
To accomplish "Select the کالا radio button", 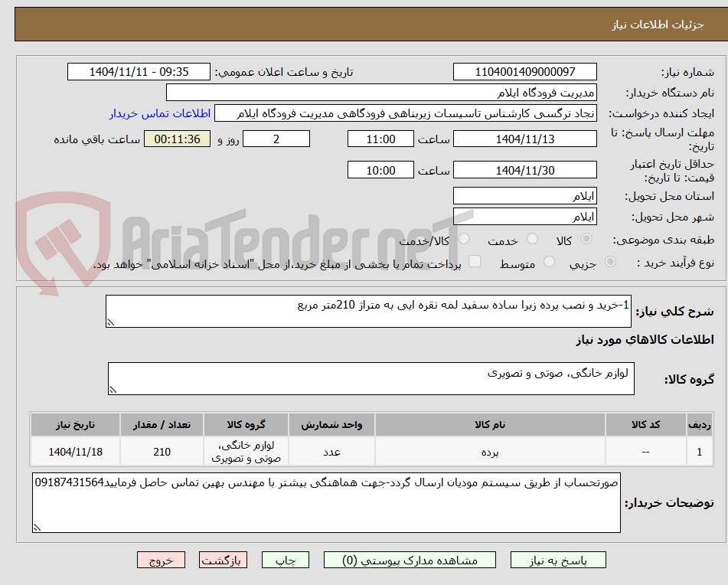I will coord(586,239).
